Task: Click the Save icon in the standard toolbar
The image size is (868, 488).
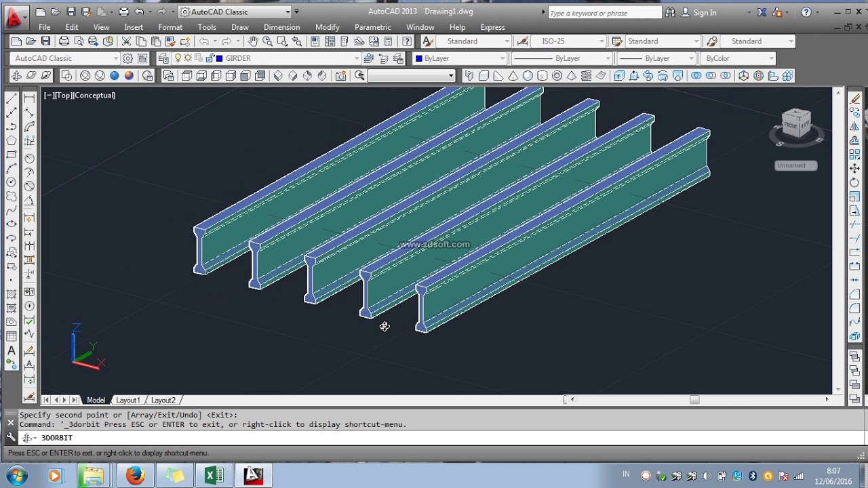Action: (x=45, y=41)
